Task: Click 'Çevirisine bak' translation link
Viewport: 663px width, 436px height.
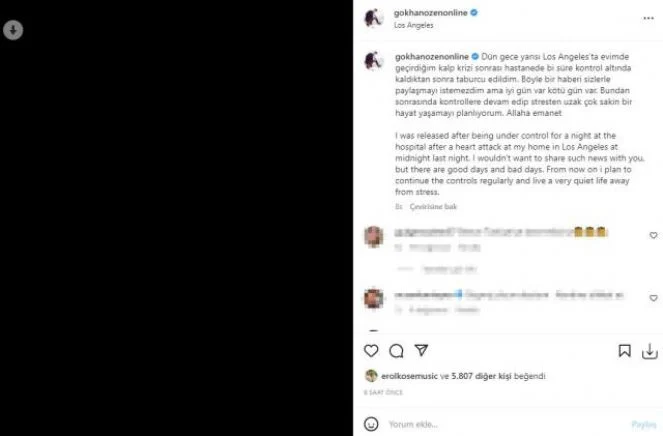Action: (433, 206)
